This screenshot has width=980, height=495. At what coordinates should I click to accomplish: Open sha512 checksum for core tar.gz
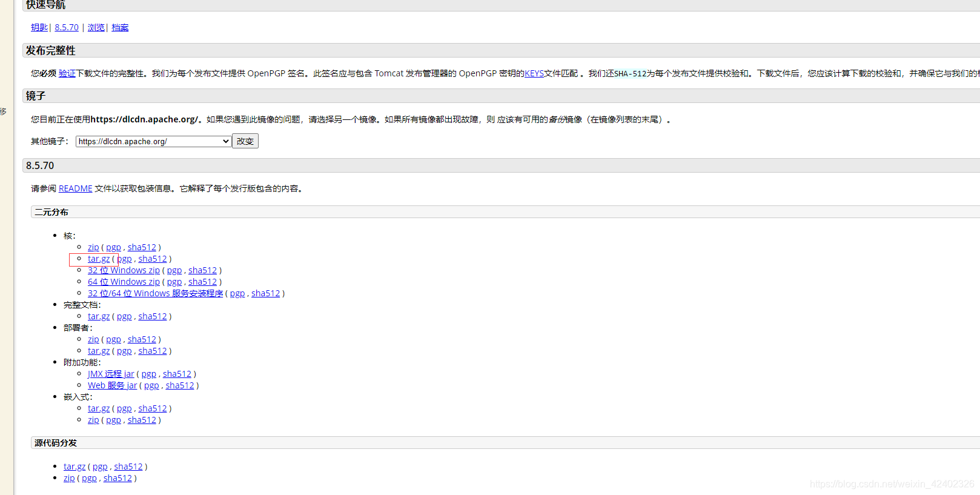coord(153,259)
